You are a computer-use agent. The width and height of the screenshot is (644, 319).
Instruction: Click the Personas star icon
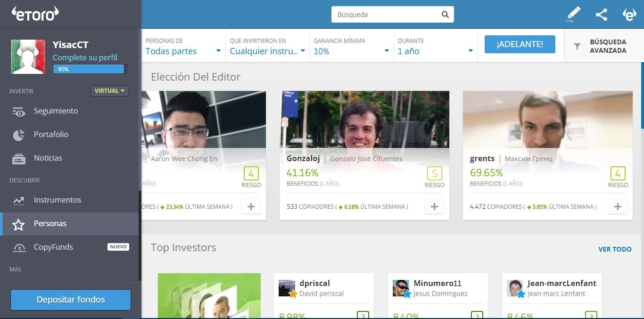click(x=18, y=224)
